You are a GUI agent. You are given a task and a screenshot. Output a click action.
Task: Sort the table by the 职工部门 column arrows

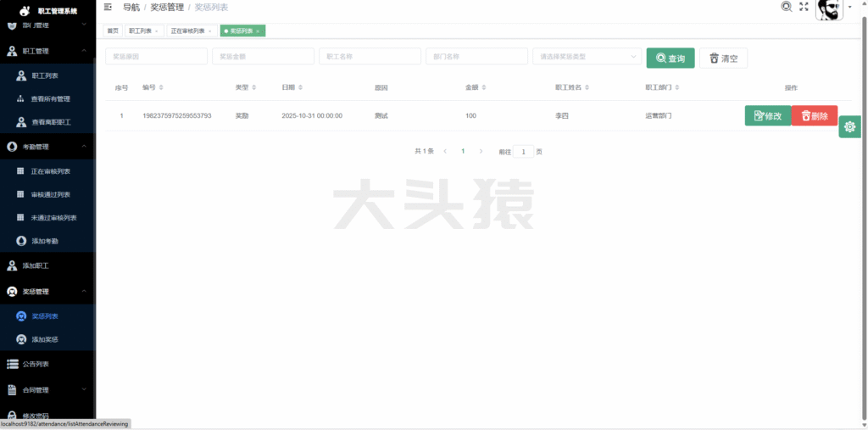pyautogui.click(x=676, y=87)
